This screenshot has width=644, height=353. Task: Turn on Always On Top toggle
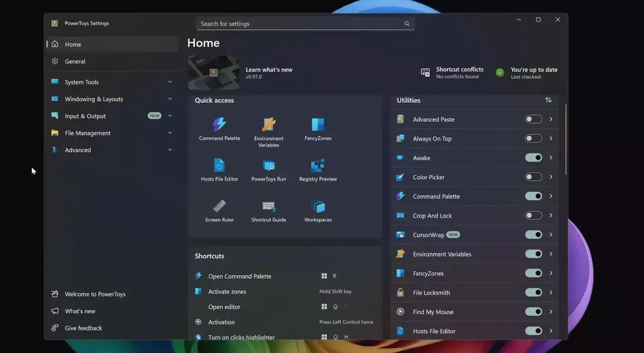[533, 139]
